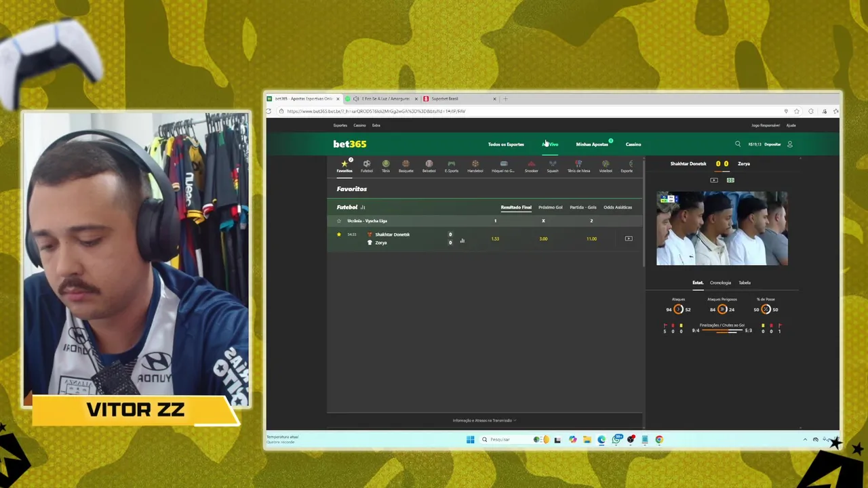Open Chrome from the Windows taskbar

click(659, 439)
